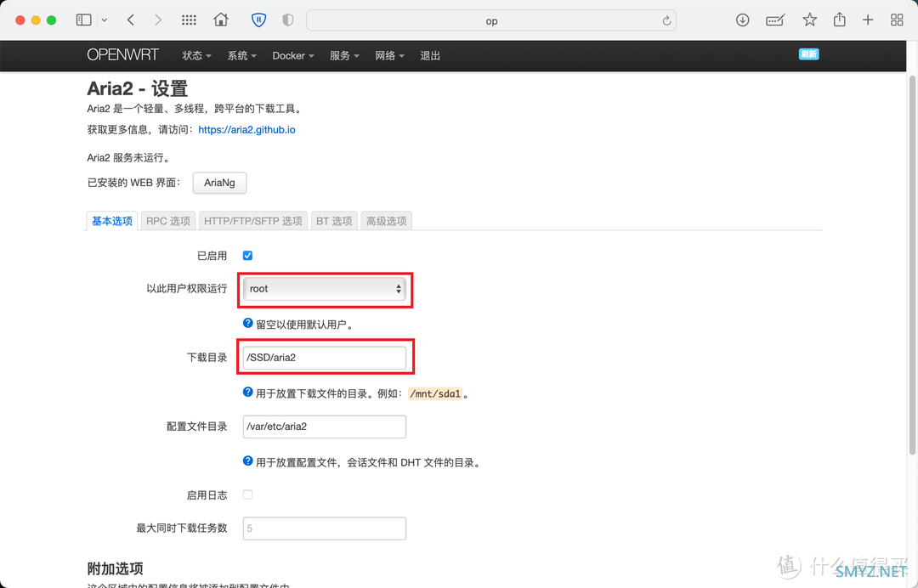Open the privacy report half-shield icon
The image size is (918, 588).
pos(287,20)
